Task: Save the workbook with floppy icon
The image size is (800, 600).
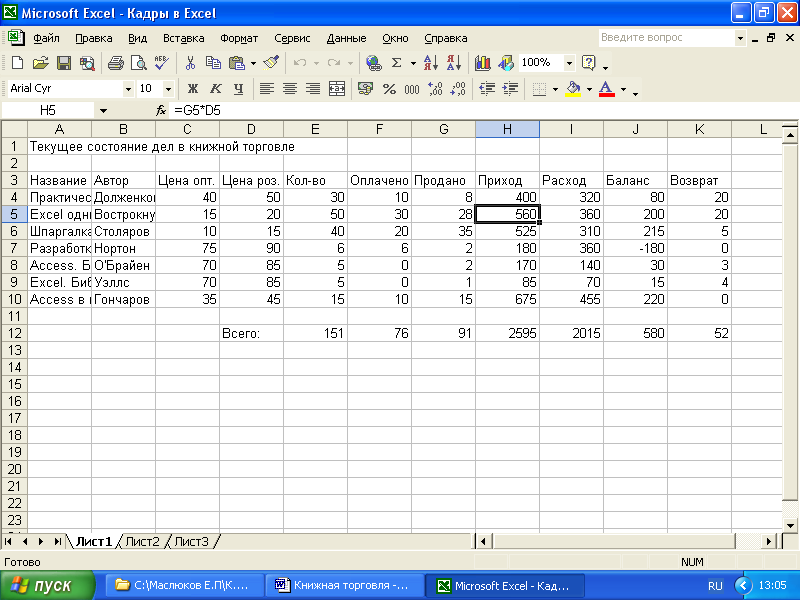Action: (64, 63)
